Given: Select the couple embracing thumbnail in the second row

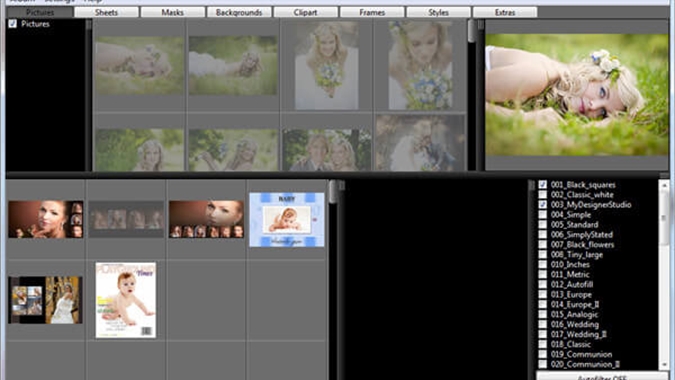Looking at the screenshot, I should 420,143.
